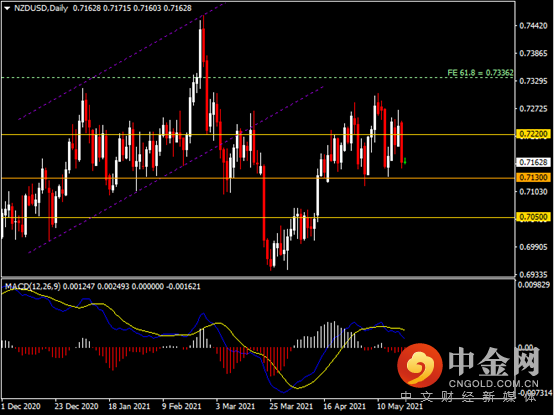Select the NZDUSD,Daily chart title text

(41, 8)
